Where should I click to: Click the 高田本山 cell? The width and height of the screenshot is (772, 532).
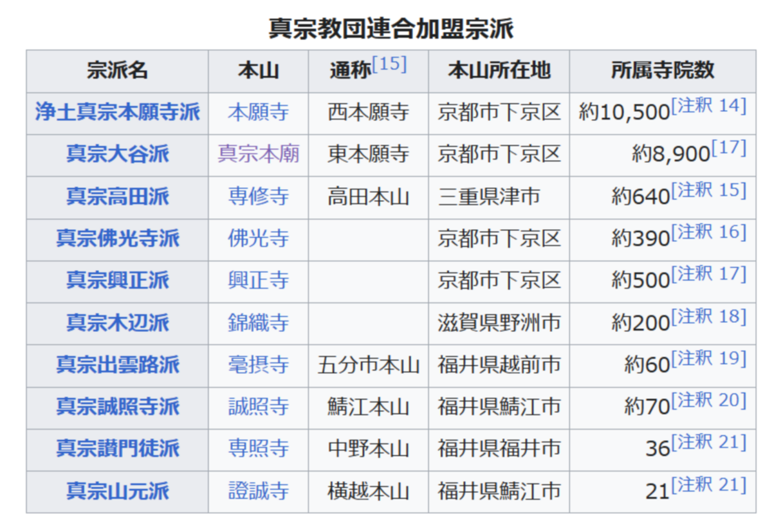pyautogui.click(x=368, y=196)
